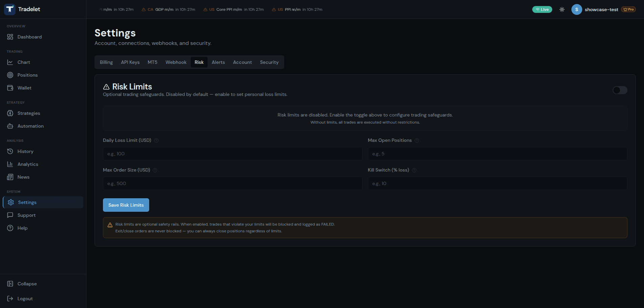Open Wallet using its sidebar icon
This screenshot has height=308, width=644.
point(10,88)
